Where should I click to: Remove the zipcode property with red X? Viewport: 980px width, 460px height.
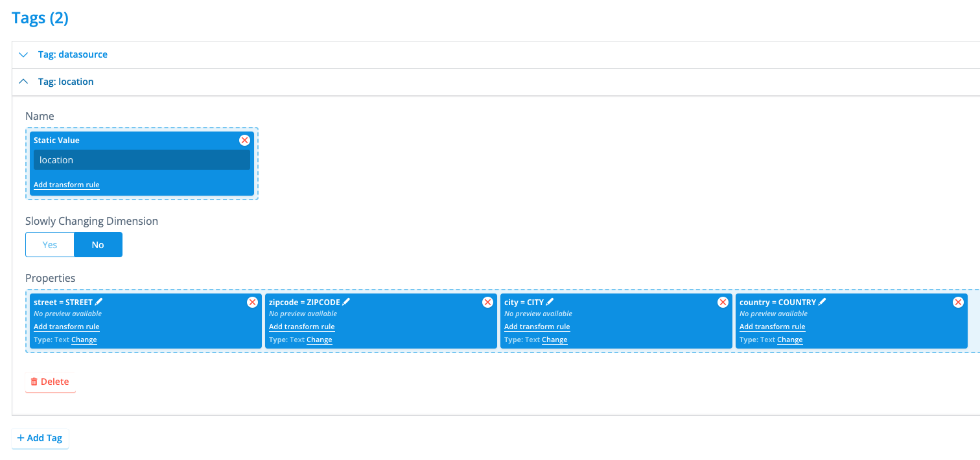(x=487, y=303)
